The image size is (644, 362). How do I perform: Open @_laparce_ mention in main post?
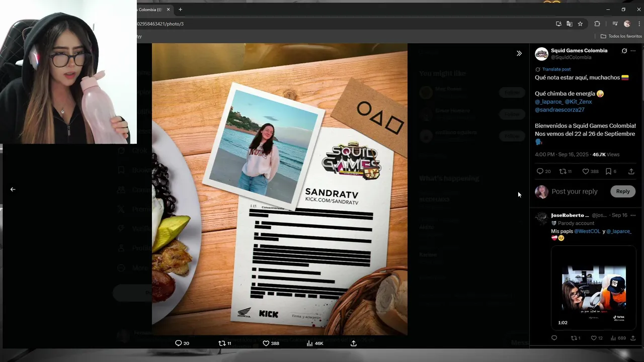click(548, 102)
